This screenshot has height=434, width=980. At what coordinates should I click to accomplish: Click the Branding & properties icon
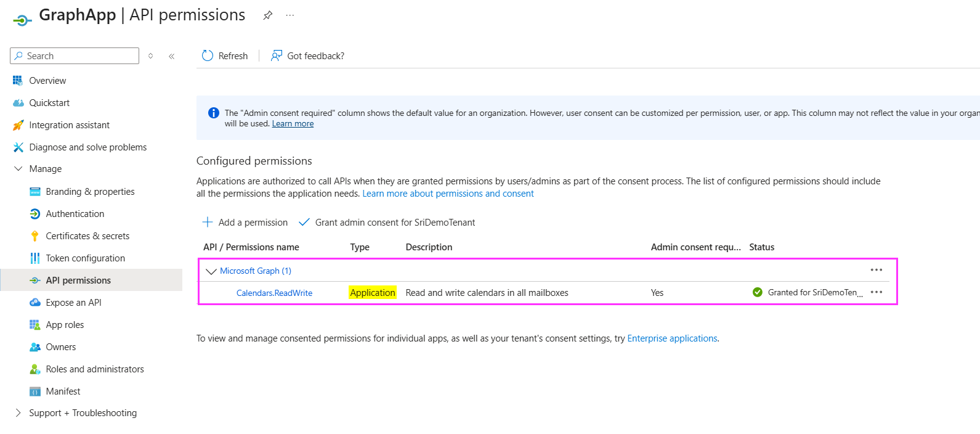pyautogui.click(x=35, y=192)
